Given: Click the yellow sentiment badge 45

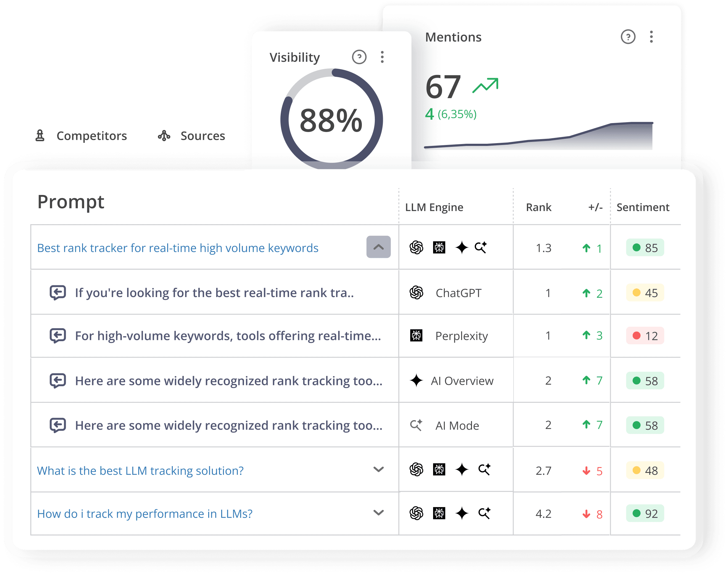Looking at the screenshot, I should click(x=645, y=292).
